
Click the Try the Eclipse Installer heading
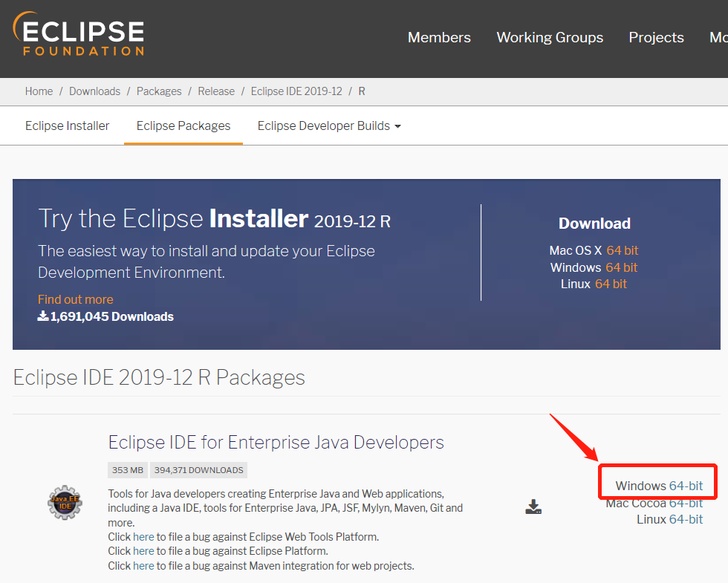(214, 218)
